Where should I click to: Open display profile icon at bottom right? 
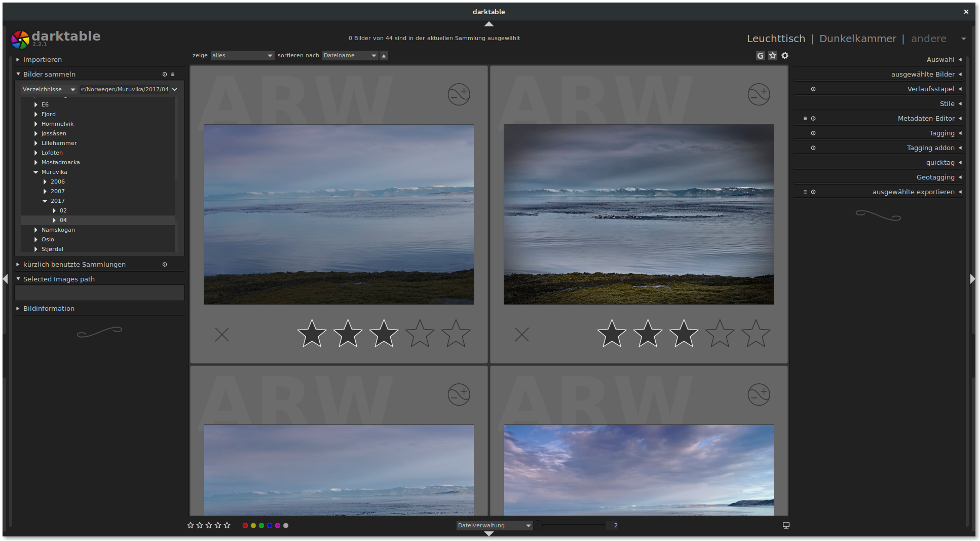(x=786, y=526)
